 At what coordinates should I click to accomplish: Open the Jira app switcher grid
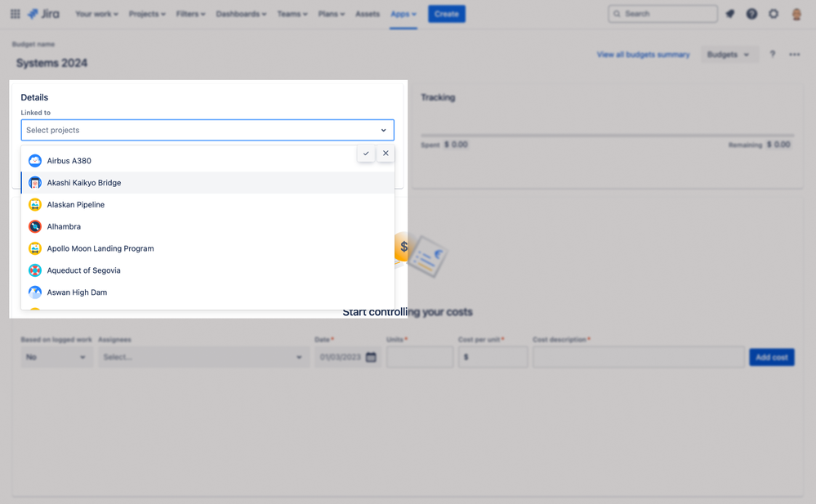15,13
